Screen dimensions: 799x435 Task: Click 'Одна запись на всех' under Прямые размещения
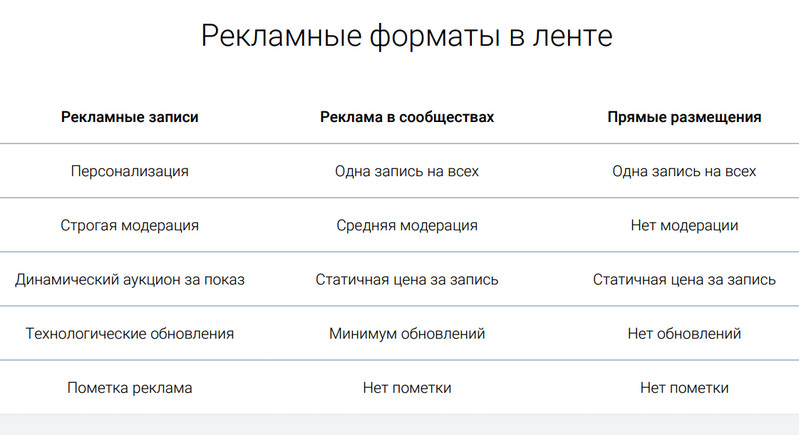coord(684,171)
